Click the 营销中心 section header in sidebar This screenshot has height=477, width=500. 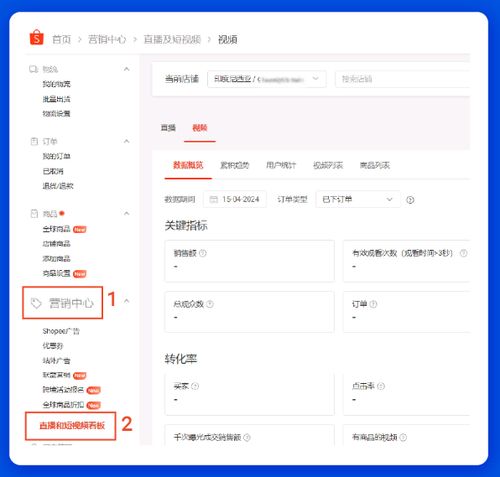[x=63, y=303]
